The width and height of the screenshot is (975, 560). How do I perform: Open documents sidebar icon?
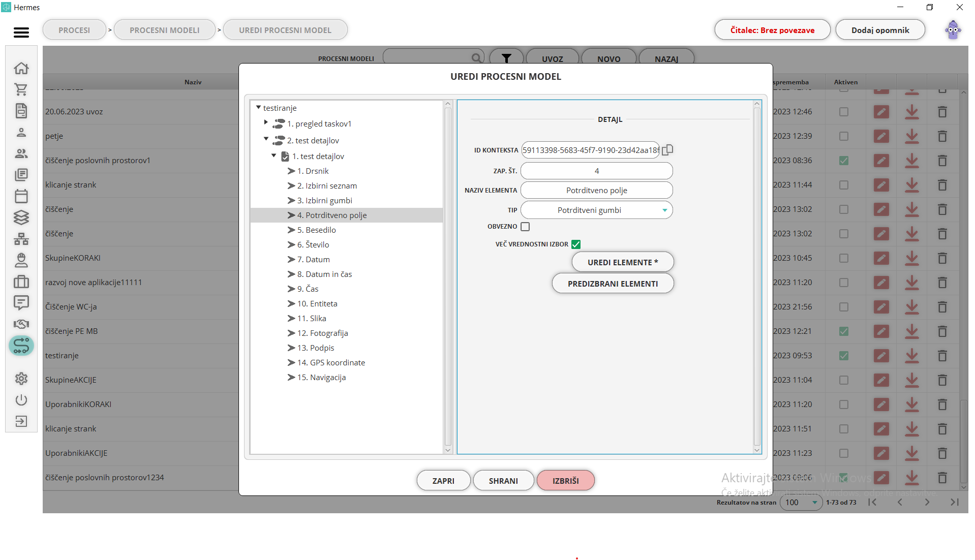(x=21, y=111)
